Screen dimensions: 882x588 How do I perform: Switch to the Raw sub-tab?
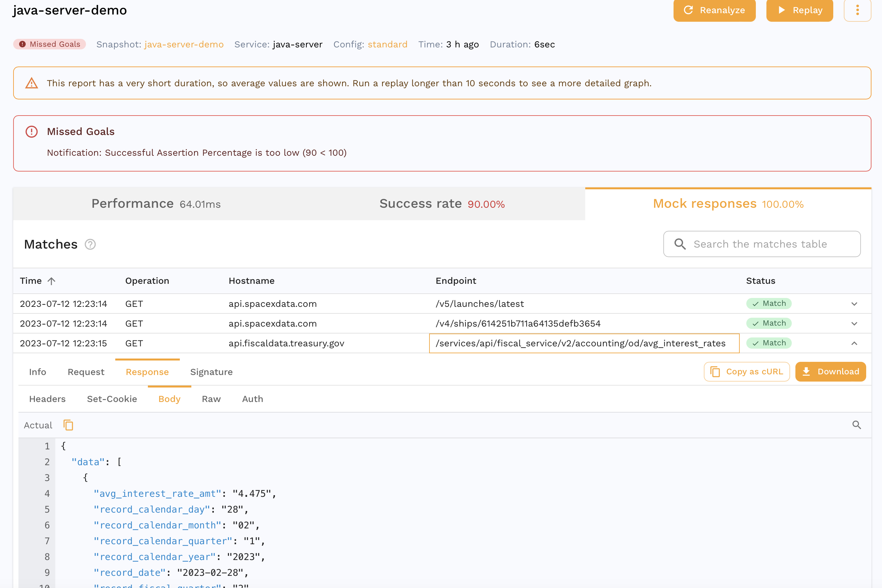(211, 399)
